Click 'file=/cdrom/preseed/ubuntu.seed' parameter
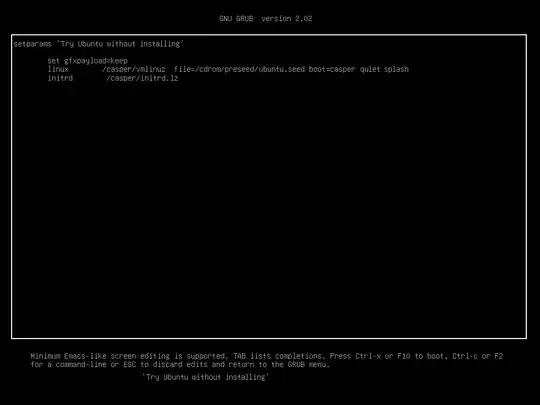This screenshot has width=540, height=405. [x=239, y=69]
